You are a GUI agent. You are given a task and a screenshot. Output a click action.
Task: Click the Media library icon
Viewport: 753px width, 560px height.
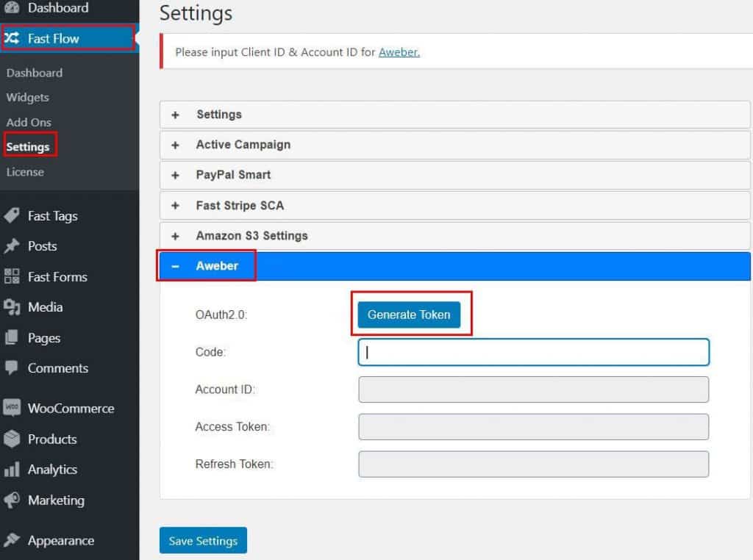(12, 306)
